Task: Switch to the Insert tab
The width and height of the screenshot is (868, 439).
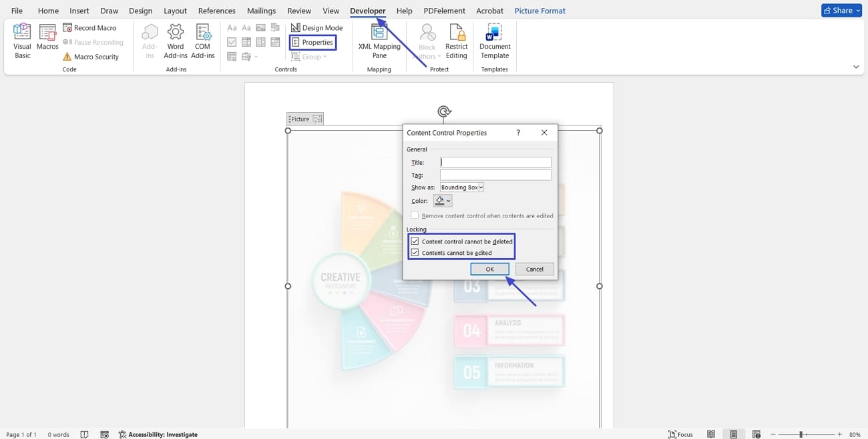Action: (79, 11)
